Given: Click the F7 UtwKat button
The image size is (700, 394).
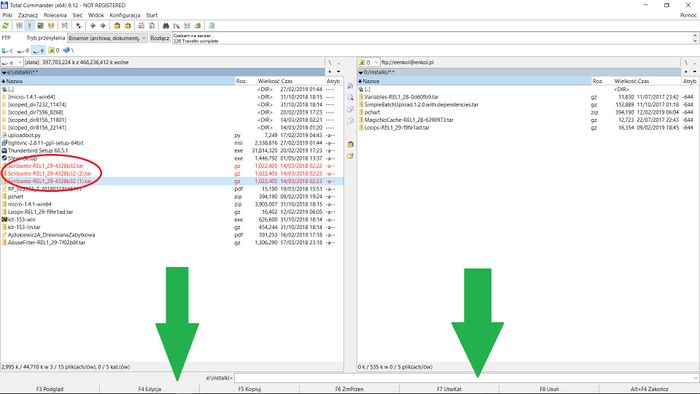Looking at the screenshot, I should [449, 389].
